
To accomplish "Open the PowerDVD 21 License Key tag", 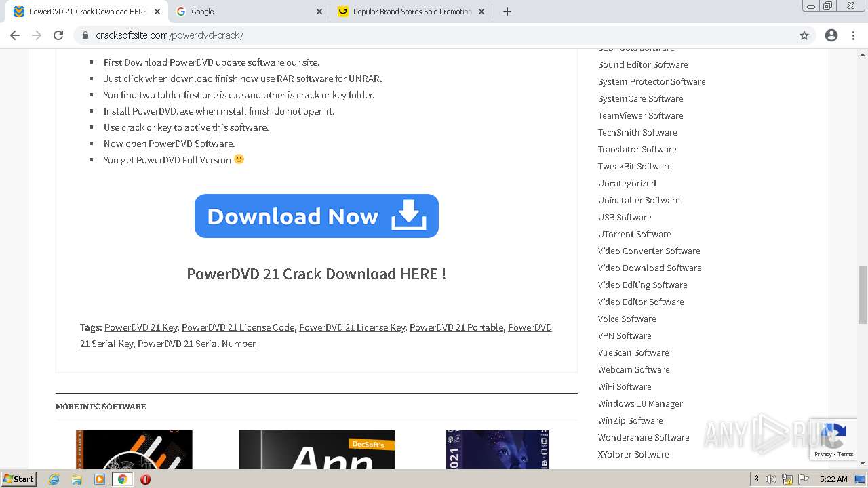I will coord(352,327).
